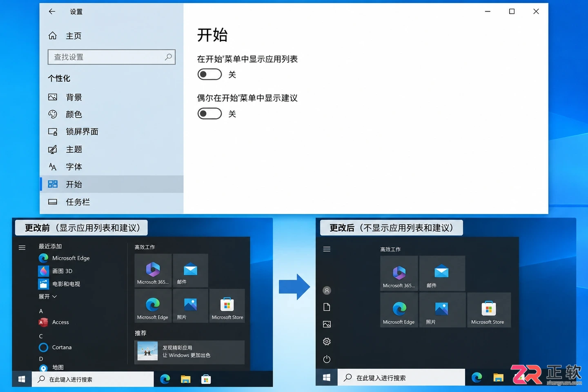Viewport: 588px width, 392px height.
Task: Click hamburger menu in 更改前 Start menu
Action: pyautogui.click(x=22, y=247)
